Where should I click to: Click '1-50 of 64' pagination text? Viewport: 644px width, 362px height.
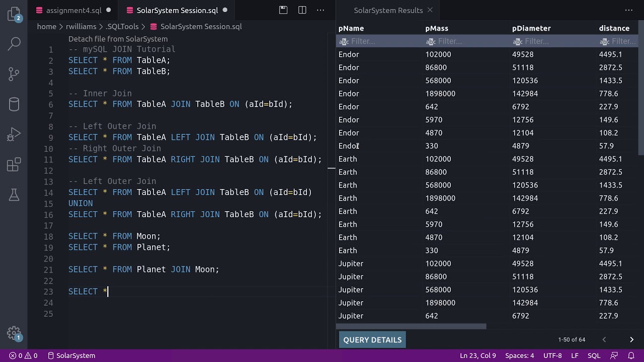coord(572,340)
